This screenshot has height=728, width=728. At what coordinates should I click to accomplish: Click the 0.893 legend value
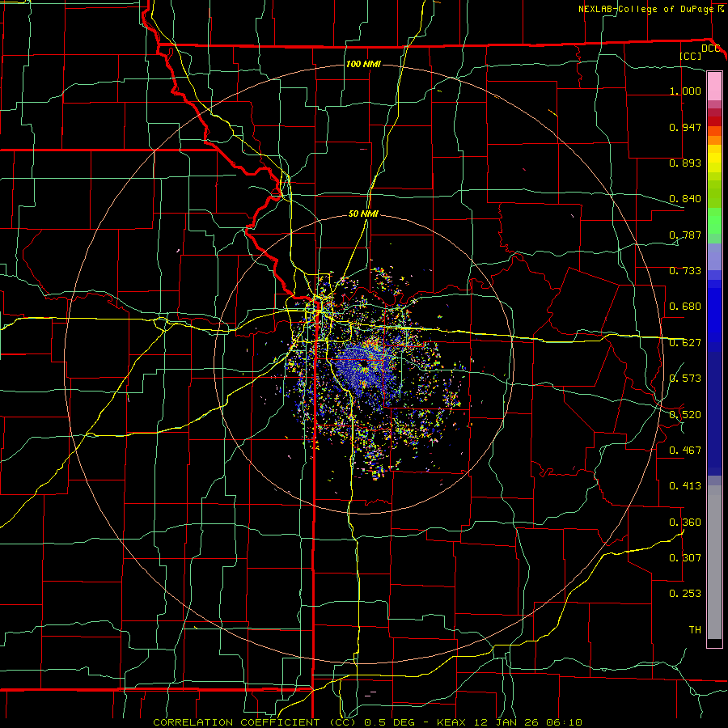(x=685, y=163)
